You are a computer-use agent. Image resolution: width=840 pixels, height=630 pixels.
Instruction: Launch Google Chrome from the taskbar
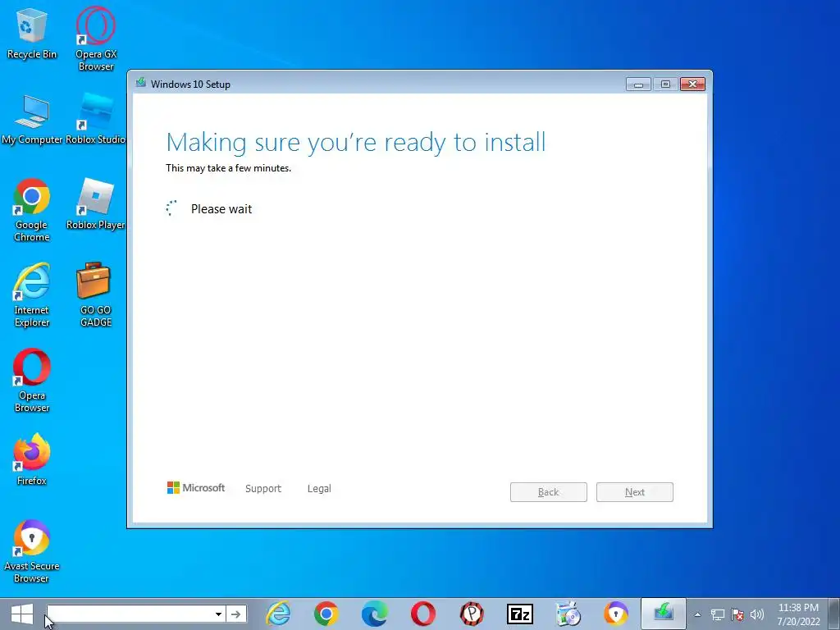pos(326,614)
